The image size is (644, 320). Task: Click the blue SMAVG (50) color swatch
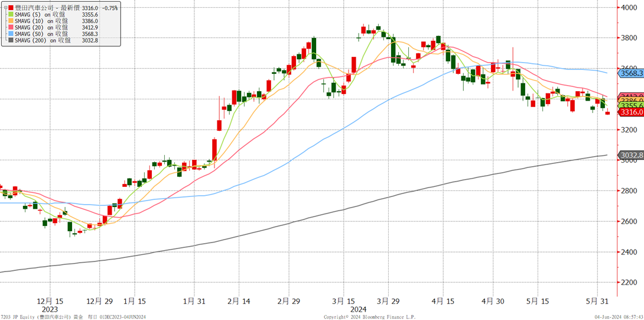pos(11,34)
